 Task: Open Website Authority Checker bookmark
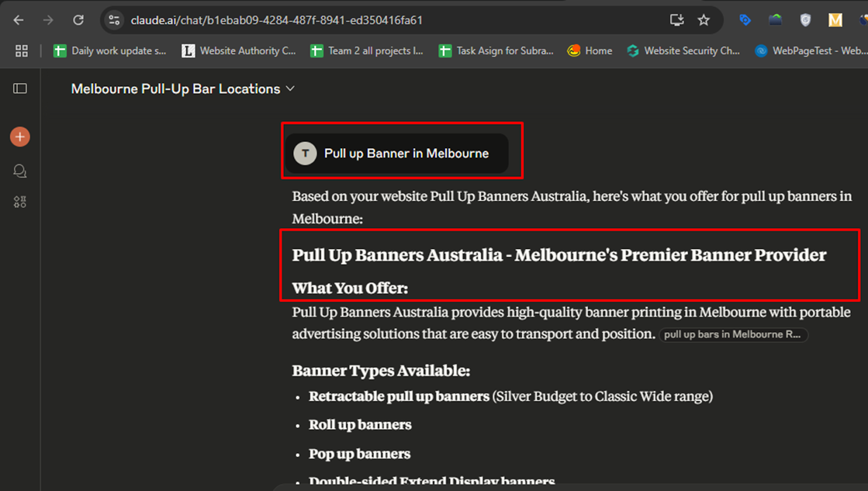click(x=239, y=51)
